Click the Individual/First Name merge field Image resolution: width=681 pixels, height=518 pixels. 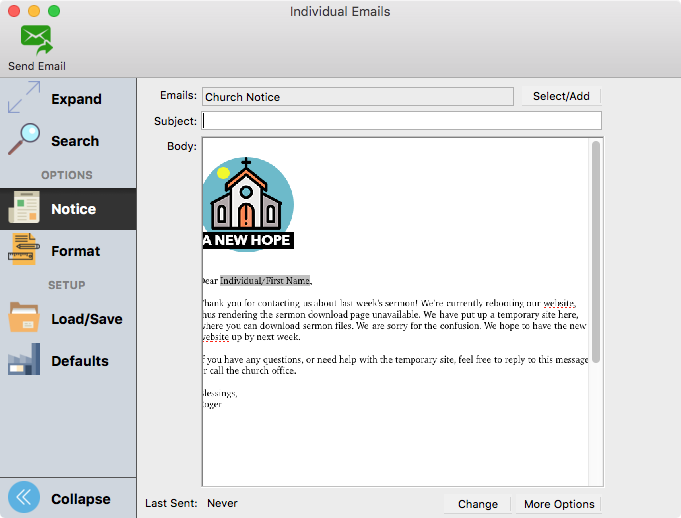[265, 280]
